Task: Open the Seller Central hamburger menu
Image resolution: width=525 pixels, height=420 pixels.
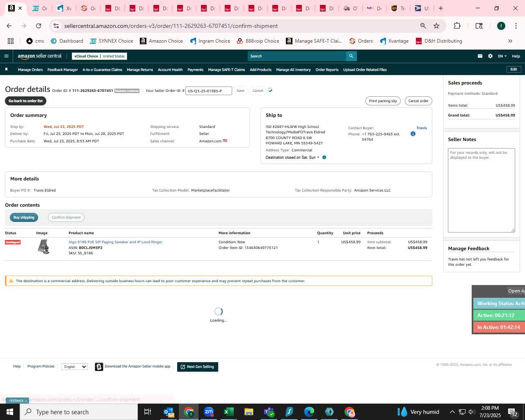Action: [6, 56]
